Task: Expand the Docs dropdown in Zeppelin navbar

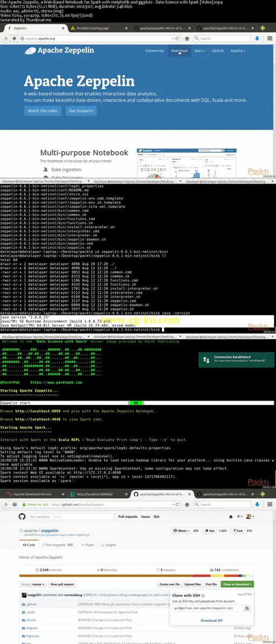Action: tap(199, 51)
